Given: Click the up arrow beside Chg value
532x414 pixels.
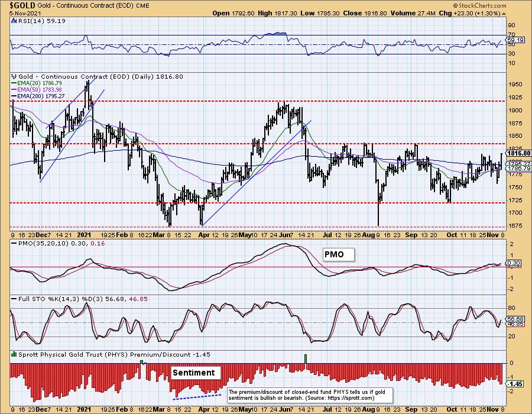Looking at the screenshot, I should coord(504,14).
